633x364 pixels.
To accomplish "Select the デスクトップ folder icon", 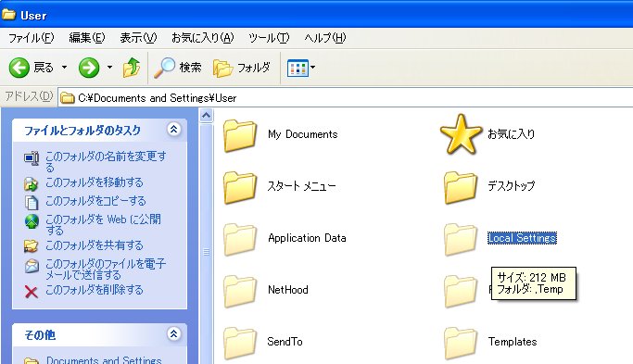I will [x=461, y=187].
